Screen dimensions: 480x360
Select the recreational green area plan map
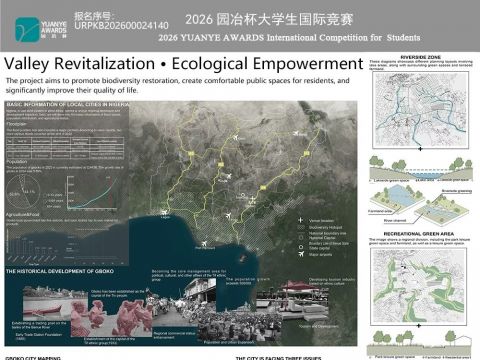[x=419, y=286]
